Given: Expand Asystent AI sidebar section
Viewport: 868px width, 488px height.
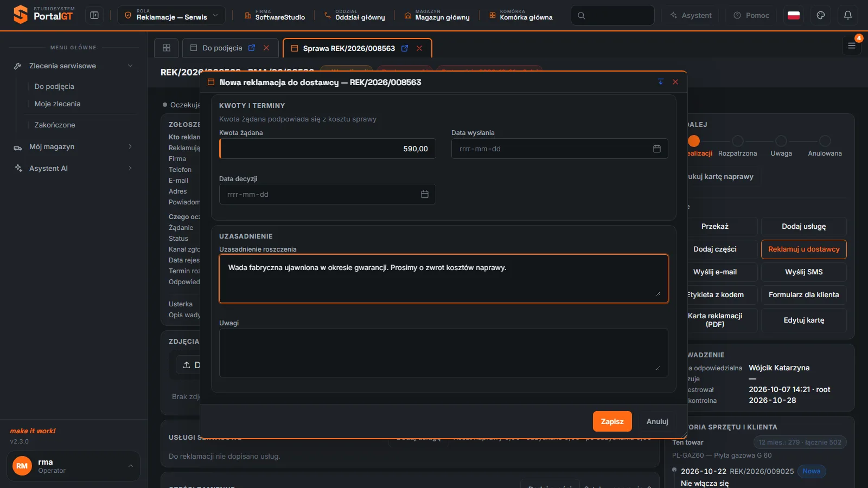Looking at the screenshot, I should coord(74,168).
